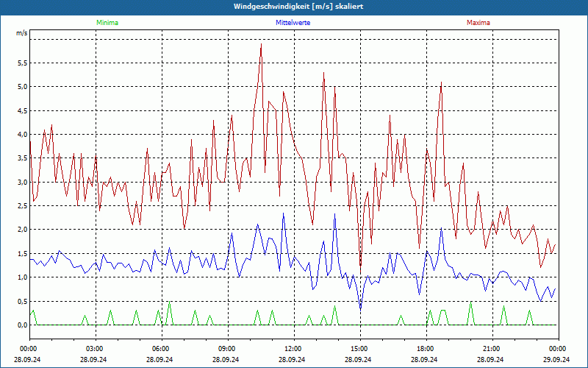This screenshot has height=368, width=588.
Task: Click the 4,5 y-axis value
Action: tap(23, 111)
